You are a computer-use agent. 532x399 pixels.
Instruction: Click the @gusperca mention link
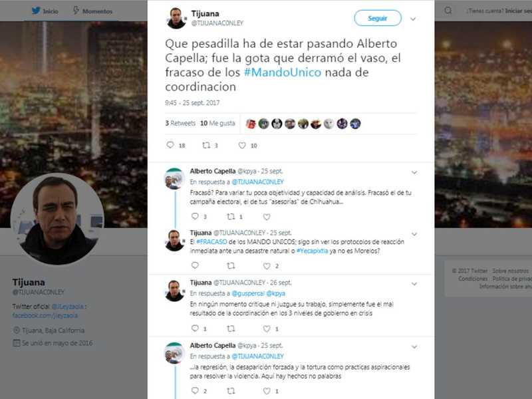click(247, 293)
